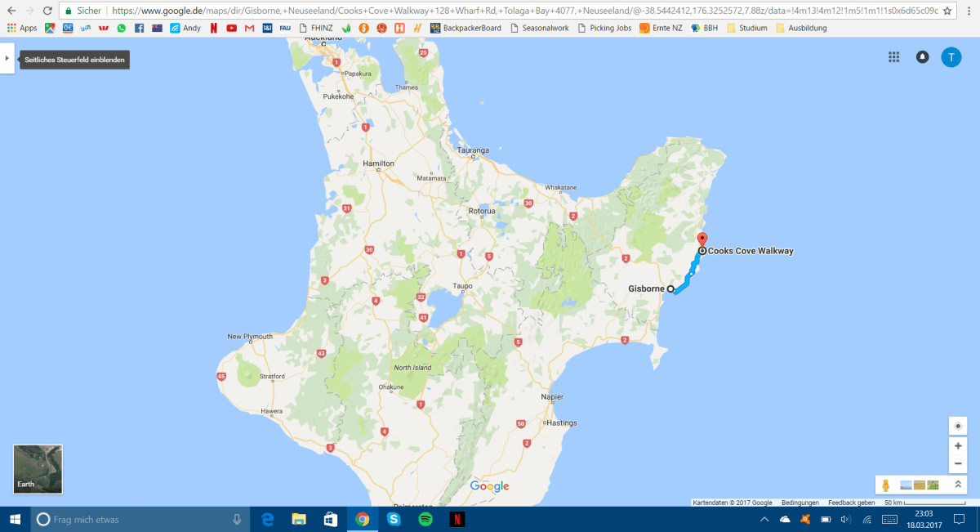Click the my-location target icon

[x=957, y=426]
